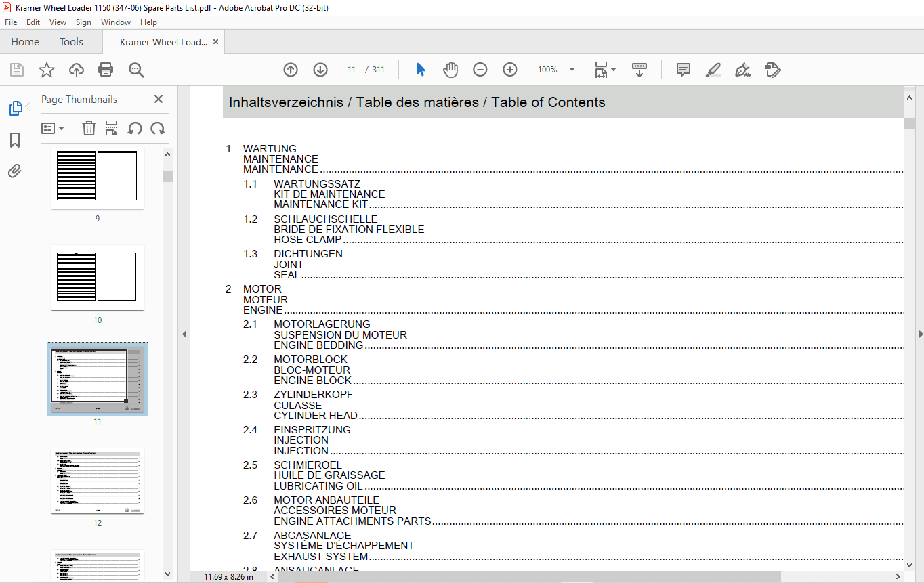The height and width of the screenshot is (583, 924).
Task: Click the page size 11.69 x 8.26 in
Action: [x=228, y=577]
